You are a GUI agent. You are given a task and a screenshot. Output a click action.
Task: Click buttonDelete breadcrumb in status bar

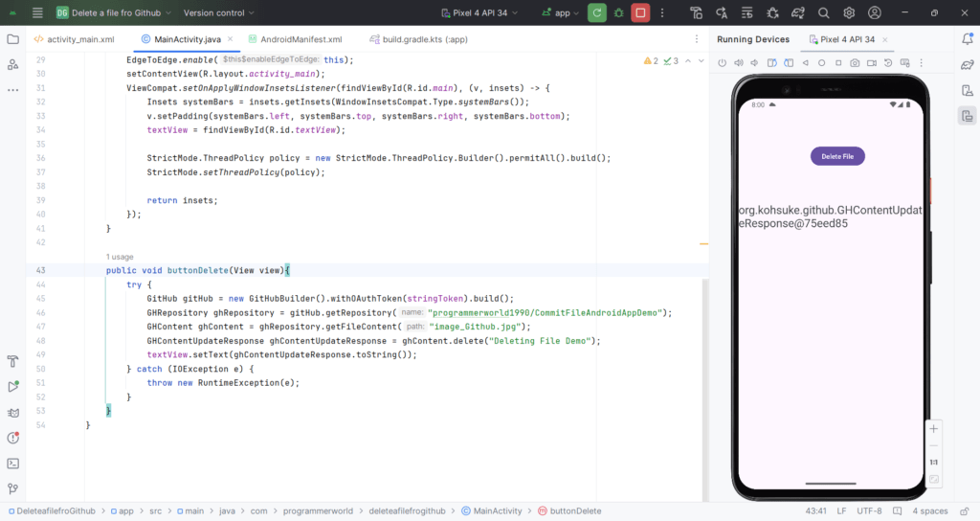pyautogui.click(x=569, y=511)
